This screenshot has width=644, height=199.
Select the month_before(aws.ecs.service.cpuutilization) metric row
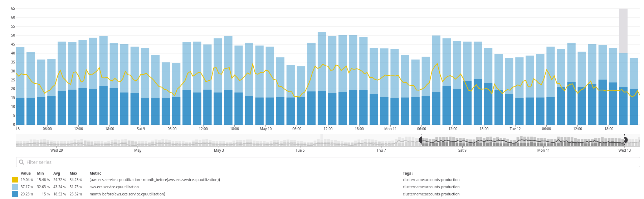pyautogui.click(x=127, y=194)
